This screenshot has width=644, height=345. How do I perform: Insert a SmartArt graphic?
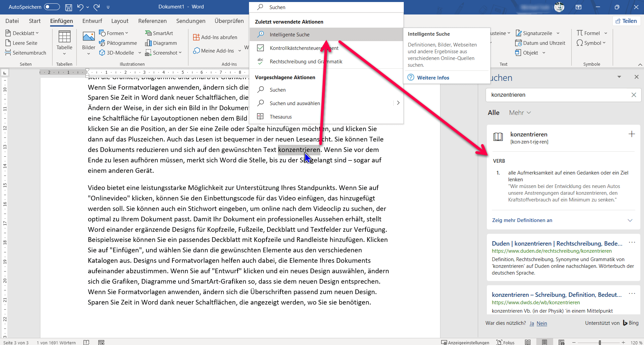click(x=159, y=33)
